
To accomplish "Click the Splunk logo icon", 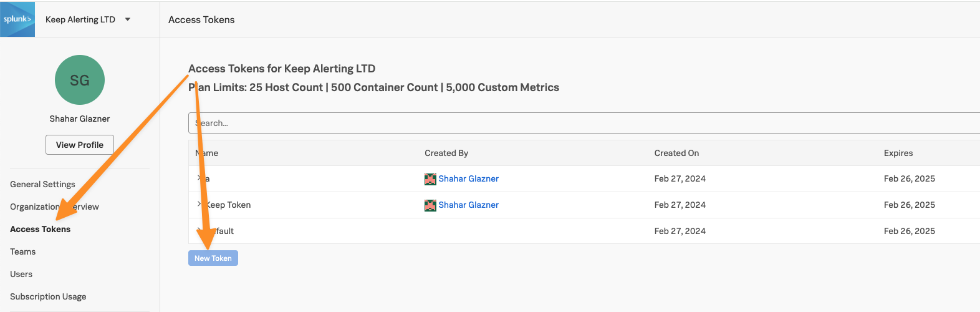I will (17, 19).
